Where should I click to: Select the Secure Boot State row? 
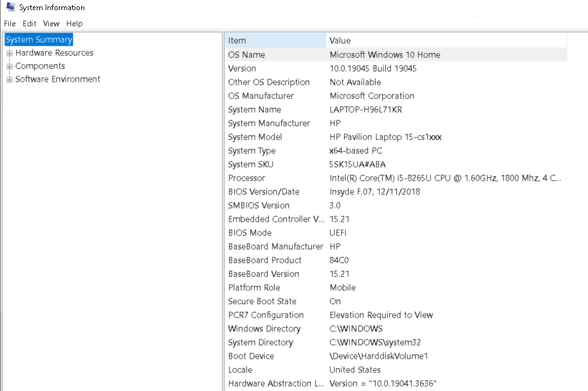[x=380, y=301]
